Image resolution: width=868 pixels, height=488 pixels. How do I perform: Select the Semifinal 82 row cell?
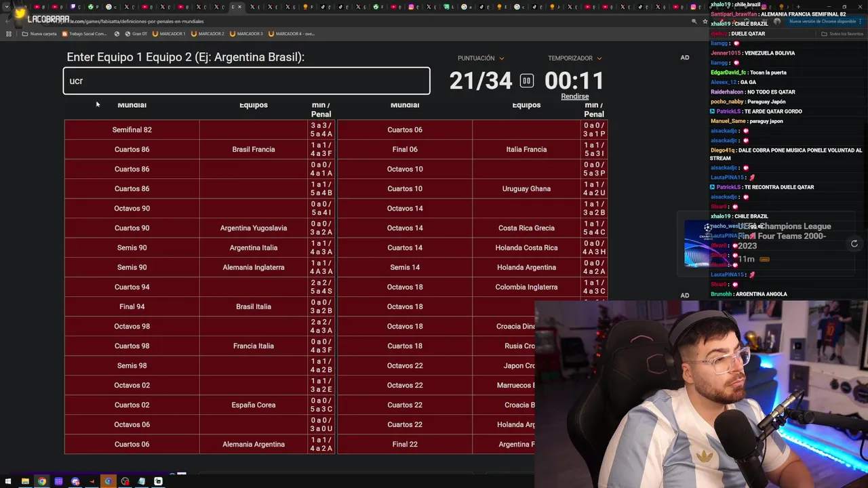point(132,129)
